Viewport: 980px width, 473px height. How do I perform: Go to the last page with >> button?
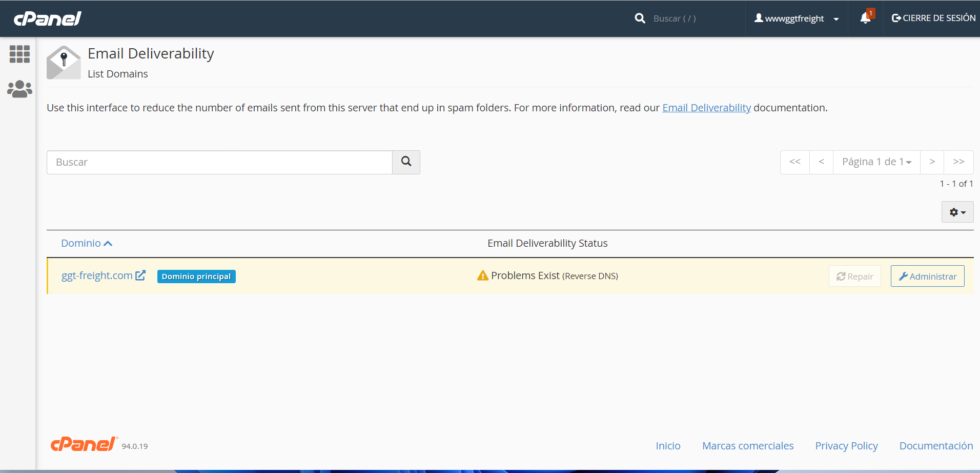coord(958,162)
